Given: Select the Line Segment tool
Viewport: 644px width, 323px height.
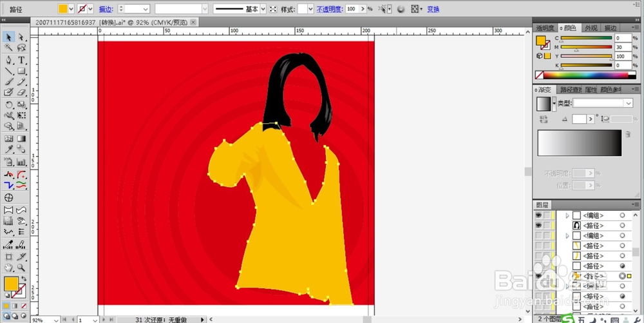Looking at the screenshot, I should [x=8, y=71].
